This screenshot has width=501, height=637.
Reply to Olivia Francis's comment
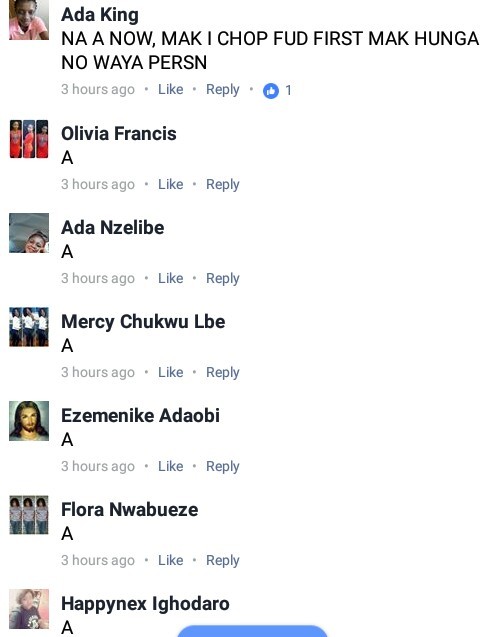tap(223, 184)
